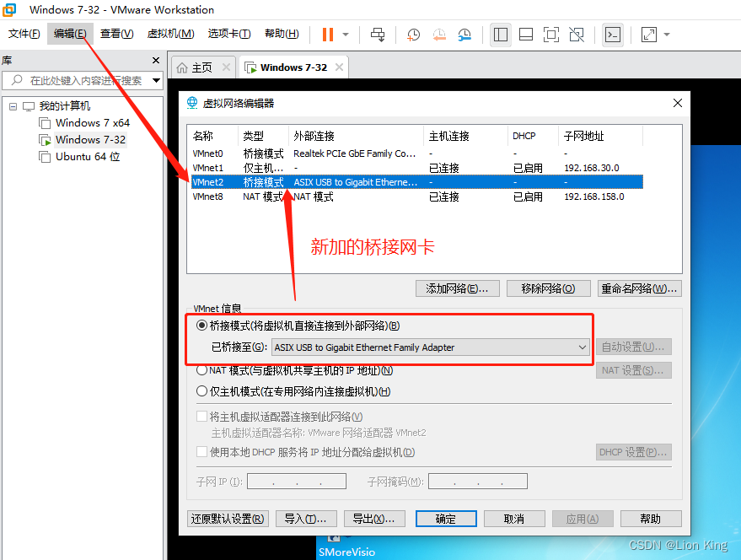Image resolution: width=741 pixels, height=560 pixels.
Task: Open the stretch display dropdown arrow
Action: tap(667, 35)
